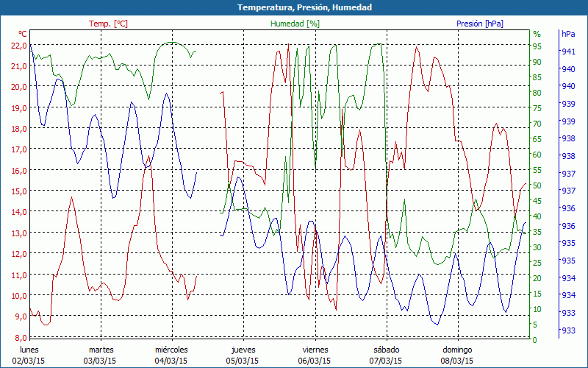Click the 50 tick on humidity axis

(537, 185)
